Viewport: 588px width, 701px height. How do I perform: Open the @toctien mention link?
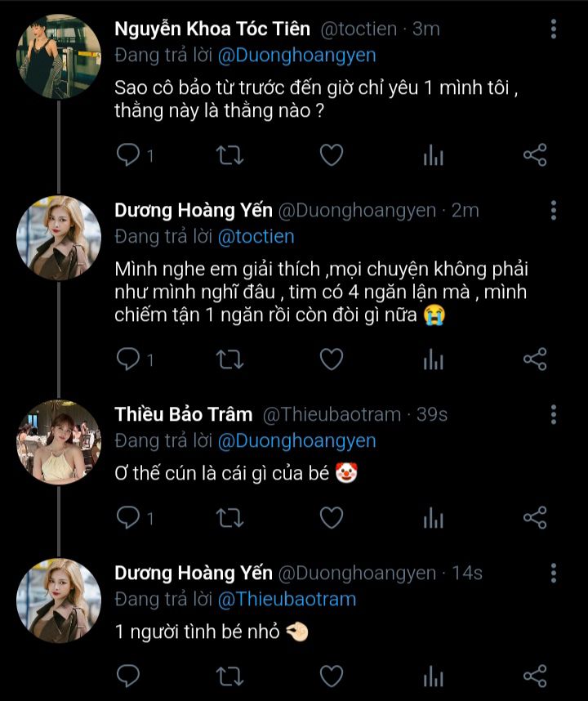pyautogui.click(x=256, y=237)
